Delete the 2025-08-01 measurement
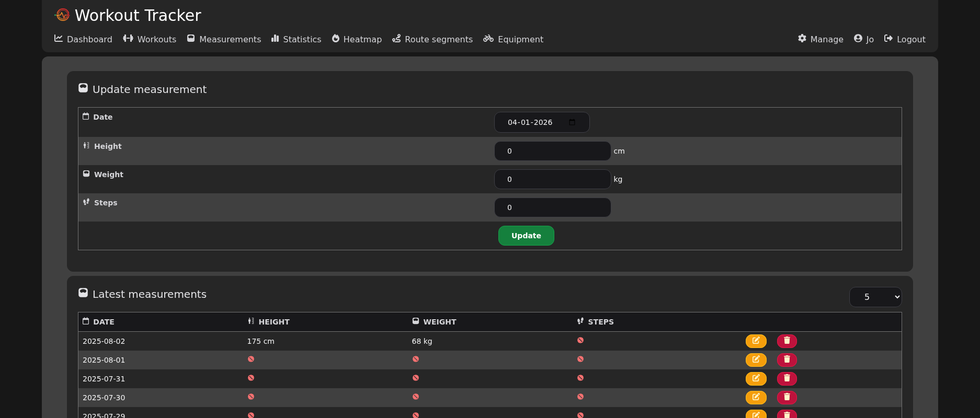Screen dimensions: 980x418 787,360
